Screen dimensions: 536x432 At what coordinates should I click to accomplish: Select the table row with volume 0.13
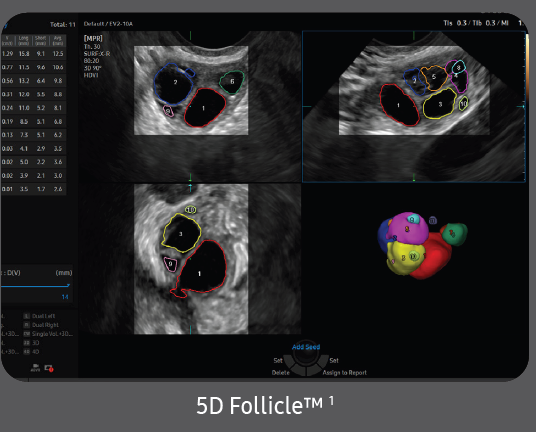(33, 135)
